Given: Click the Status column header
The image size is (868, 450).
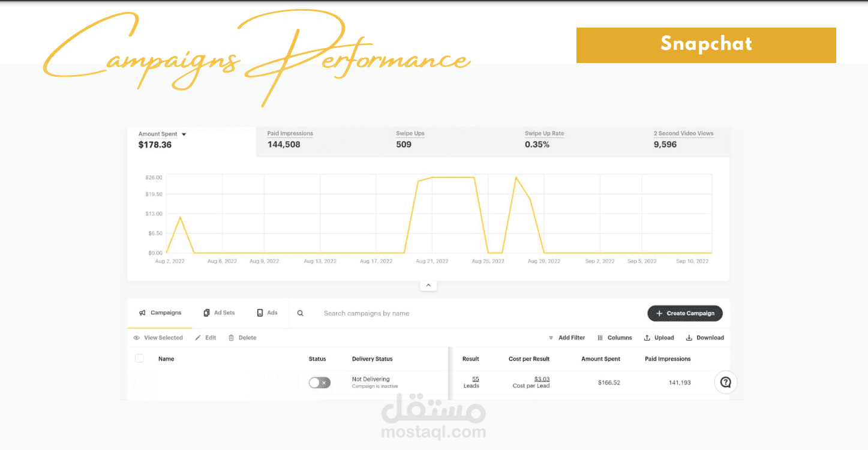Looking at the screenshot, I should [317, 359].
